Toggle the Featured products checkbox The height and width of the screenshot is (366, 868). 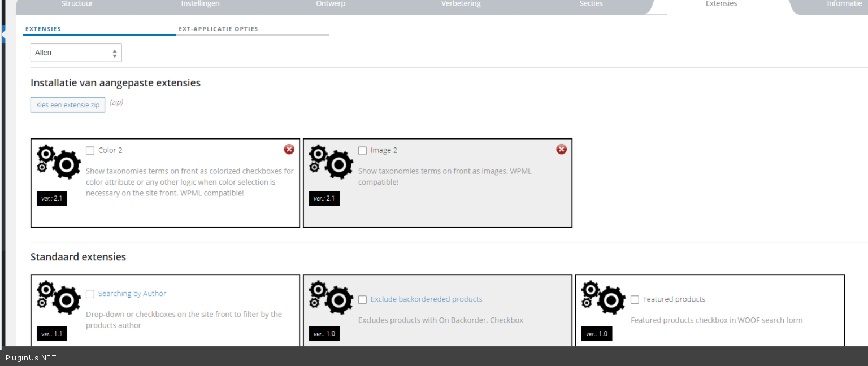(x=635, y=300)
